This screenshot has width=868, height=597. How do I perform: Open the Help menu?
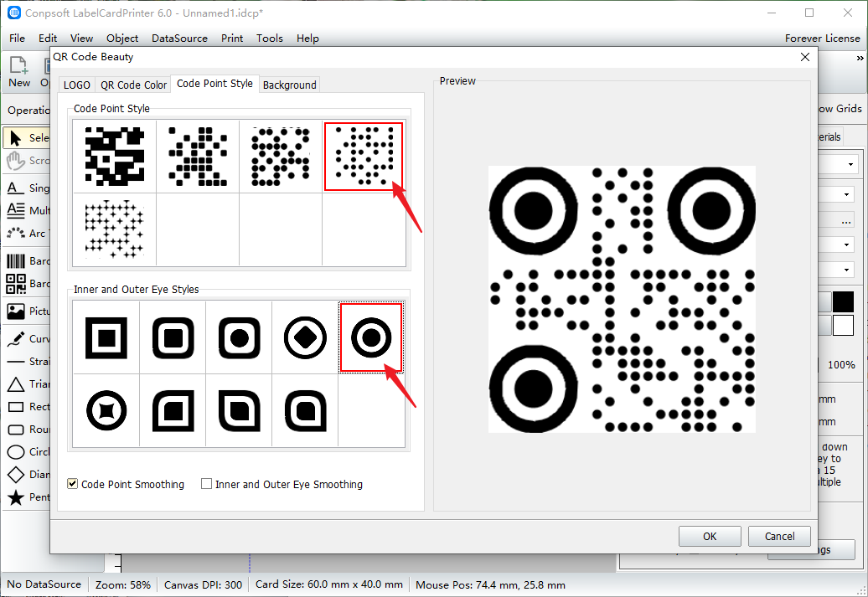point(307,39)
